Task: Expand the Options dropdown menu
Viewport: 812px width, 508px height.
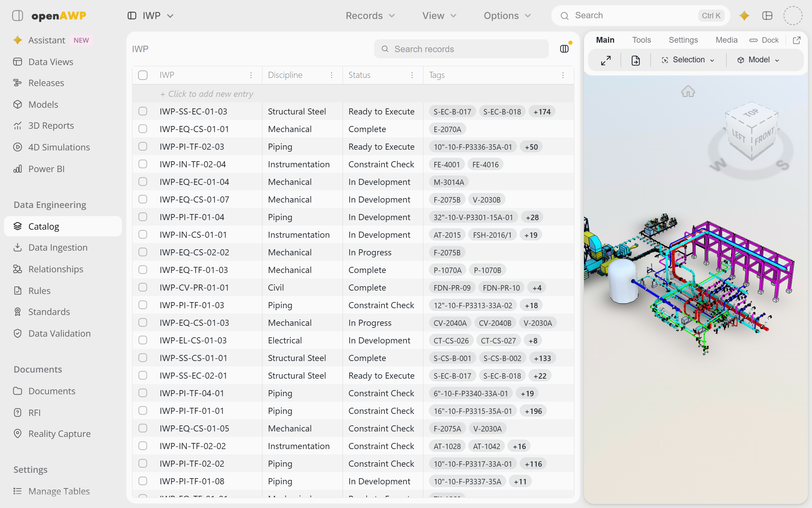Action: point(507,16)
